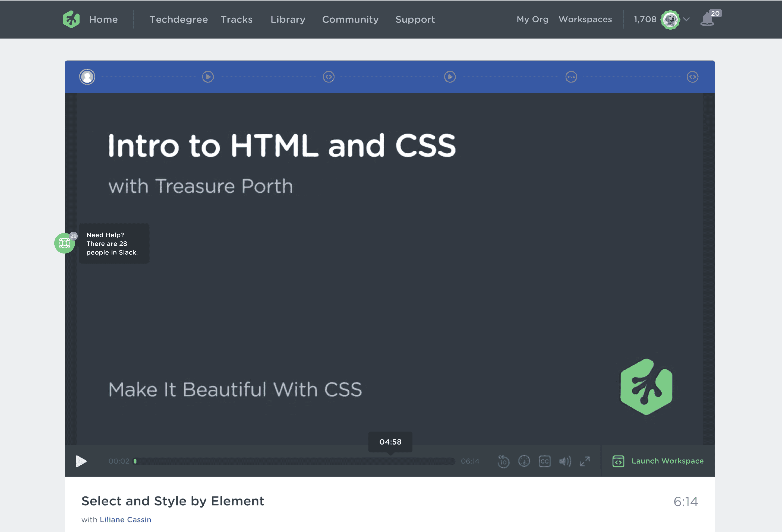The image size is (782, 532).
Task: Play the video
Action: tap(81, 461)
